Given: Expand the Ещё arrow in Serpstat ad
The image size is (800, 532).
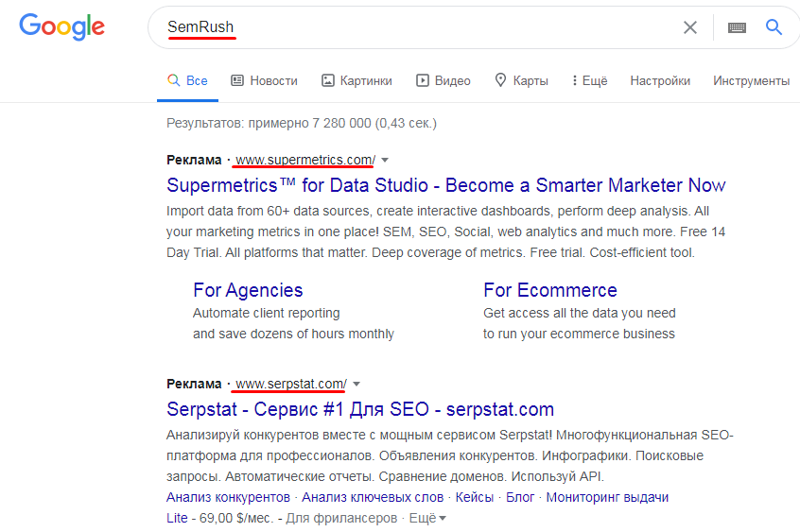Looking at the screenshot, I should click(x=442, y=518).
